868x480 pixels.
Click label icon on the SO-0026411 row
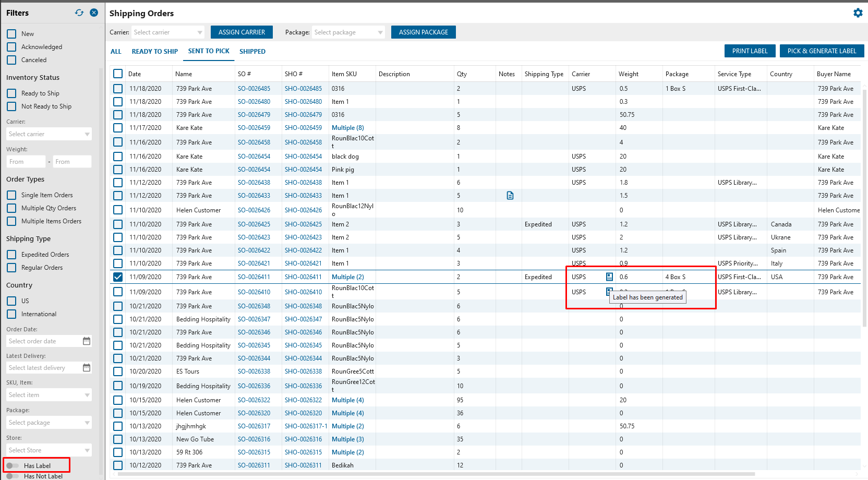click(609, 277)
